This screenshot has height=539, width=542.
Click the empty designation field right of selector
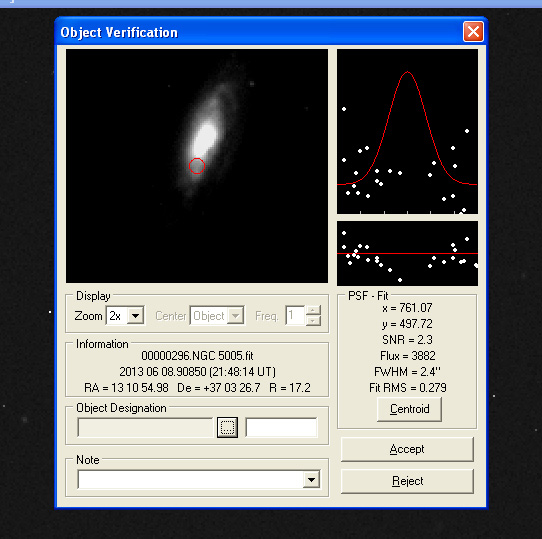[x=281, y=427]
